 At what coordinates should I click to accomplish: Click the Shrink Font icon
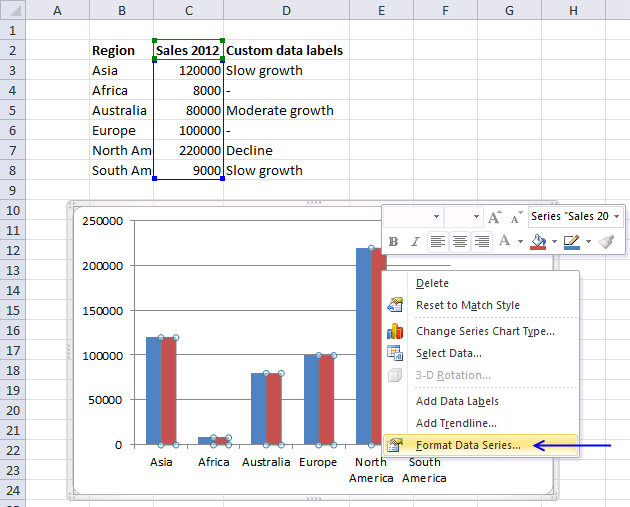516,217
